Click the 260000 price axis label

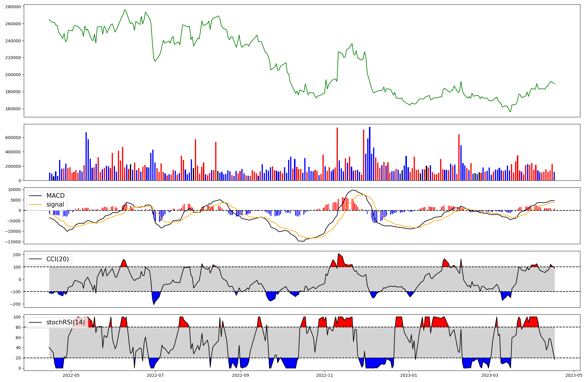click(13, 24)
